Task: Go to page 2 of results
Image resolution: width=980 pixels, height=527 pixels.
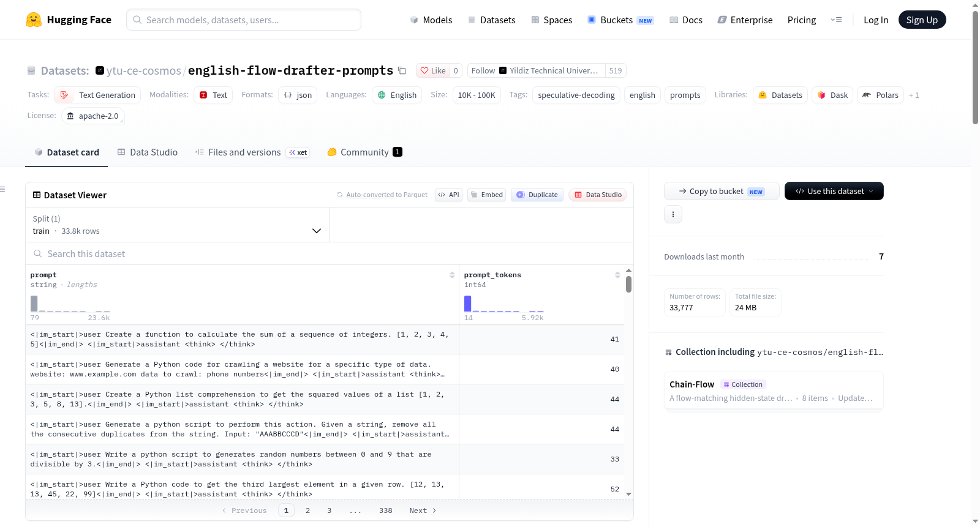Action: pyautogui.click(x=307, y=510)
